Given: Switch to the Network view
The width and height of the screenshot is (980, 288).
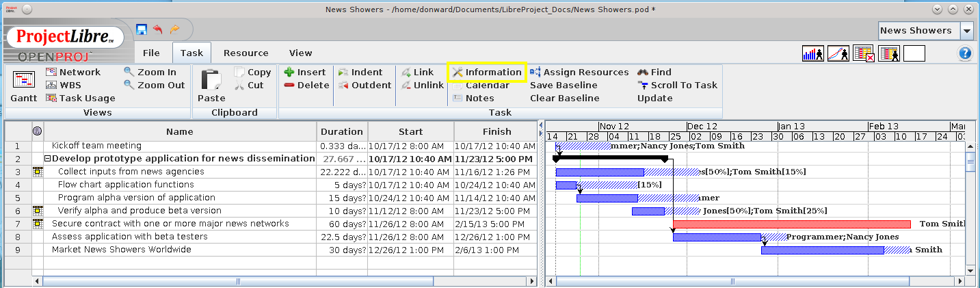Looking at the screenshot, I should 73,72.
